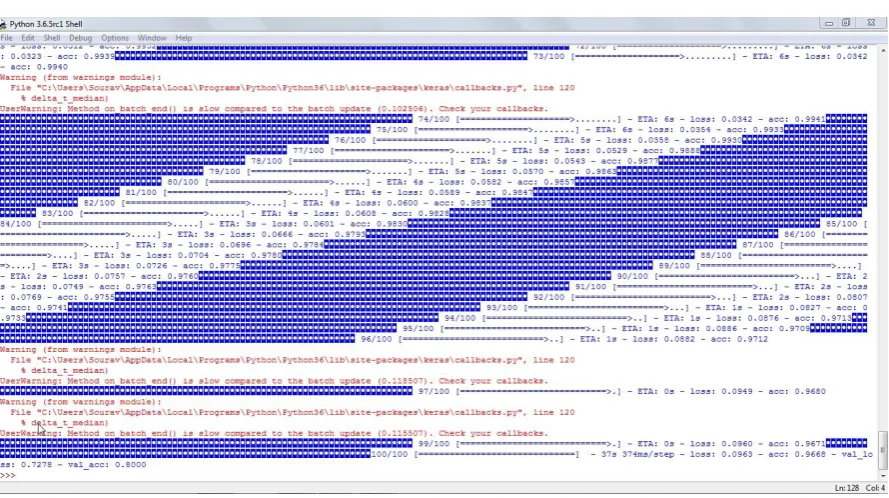Click the '99/100' progress text

click(434, 444)
